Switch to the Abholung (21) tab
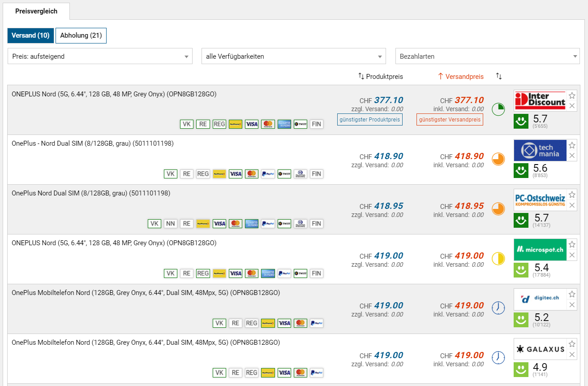 tap(81, 35)
